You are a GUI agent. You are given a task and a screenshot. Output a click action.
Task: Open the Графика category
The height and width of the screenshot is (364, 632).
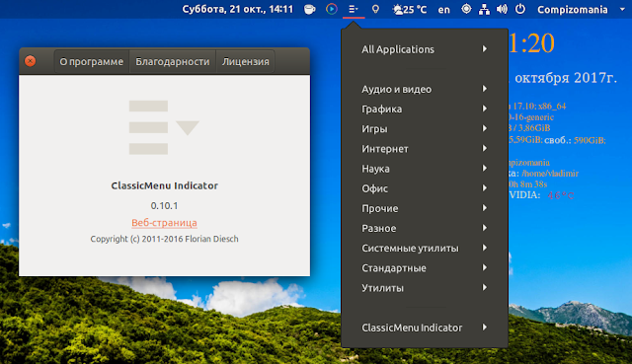tap(425, 109)
